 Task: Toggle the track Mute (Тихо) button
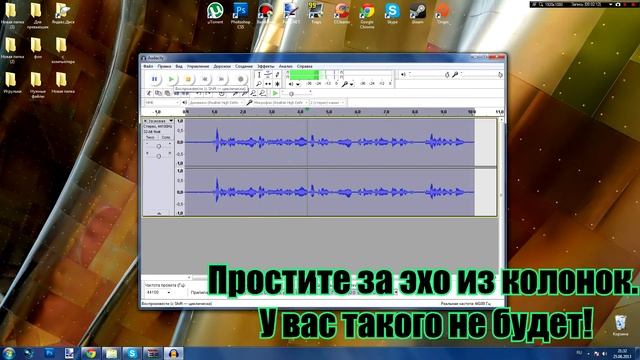(x=150, y=138)
